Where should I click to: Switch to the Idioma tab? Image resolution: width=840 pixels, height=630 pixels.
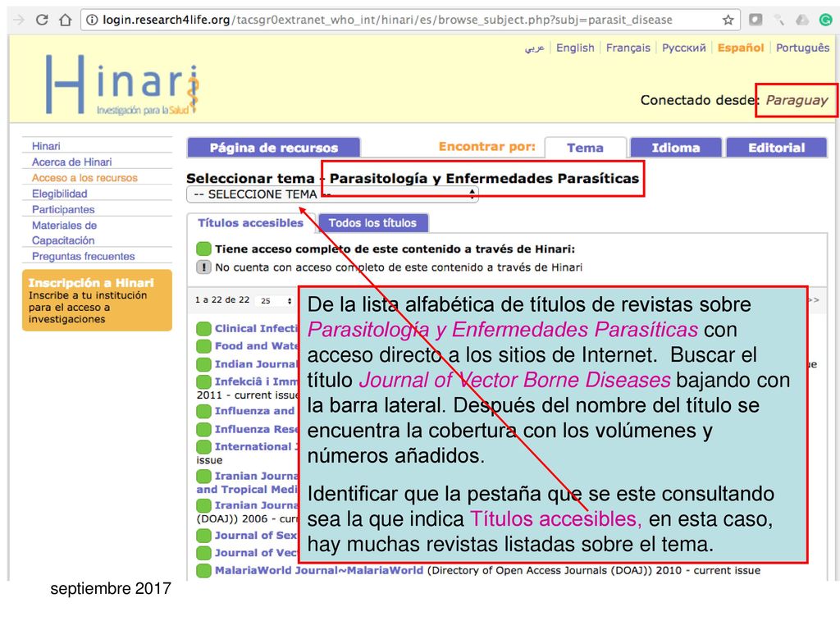676,148
